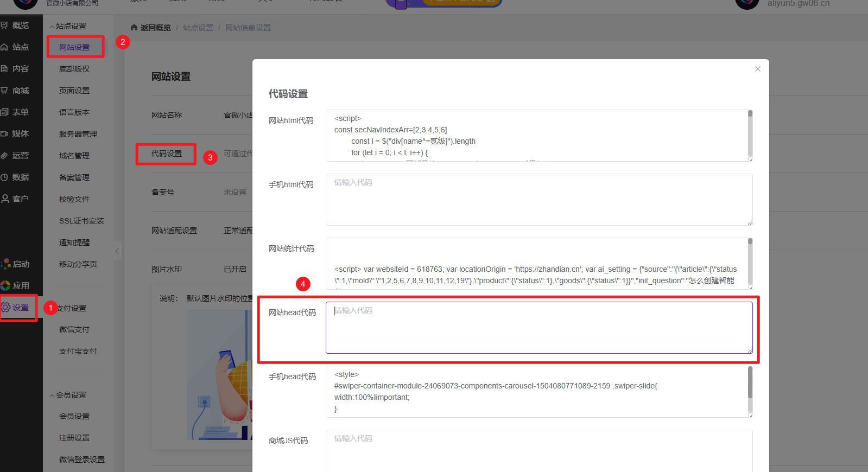Image resolution: width=868 pixels, height=472 pixels.
Task: Collapse the 站点设置 group in the submenu
Action: coord(68,26)
